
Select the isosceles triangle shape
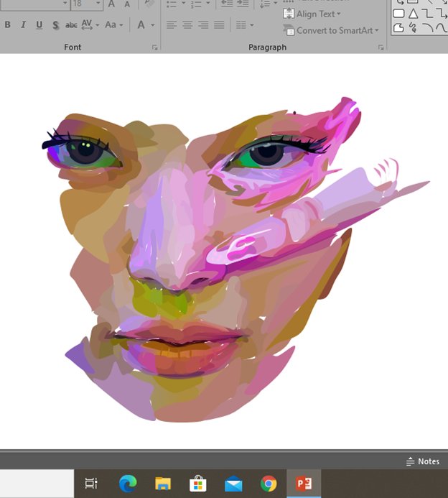413,14
